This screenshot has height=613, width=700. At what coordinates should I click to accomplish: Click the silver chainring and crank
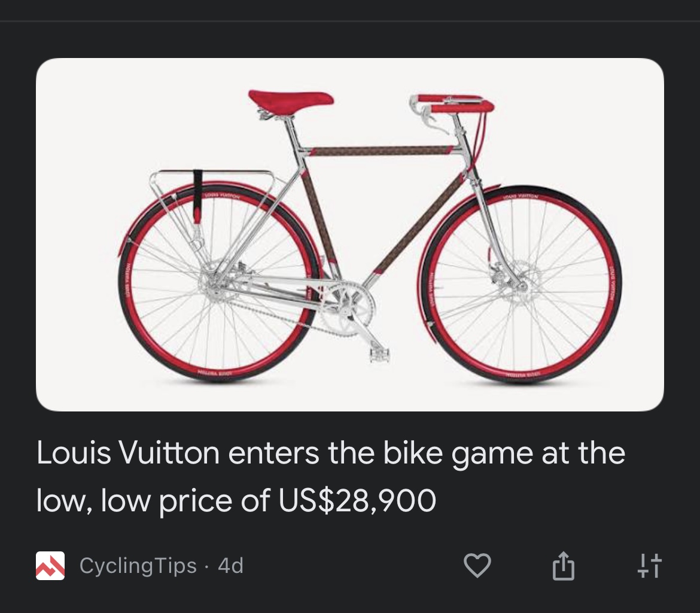(349, 309)
